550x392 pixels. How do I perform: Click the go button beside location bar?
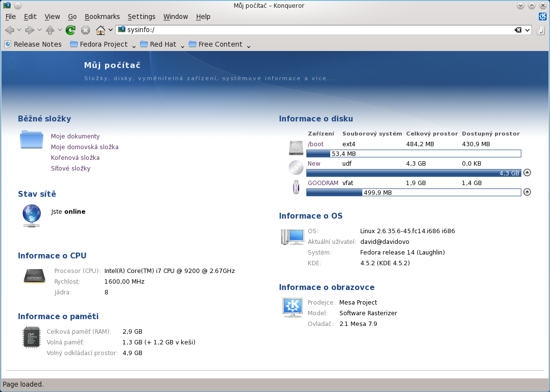point(541,30)
